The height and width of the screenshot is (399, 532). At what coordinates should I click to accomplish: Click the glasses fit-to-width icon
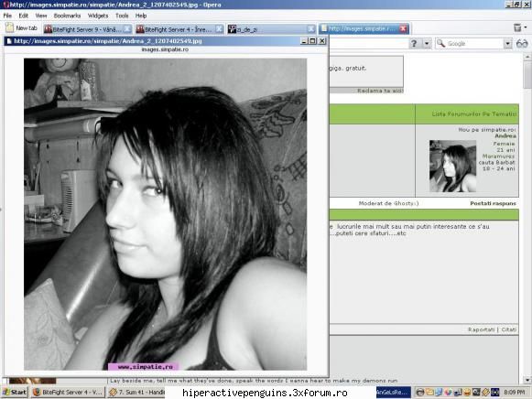tap(522, 44)
